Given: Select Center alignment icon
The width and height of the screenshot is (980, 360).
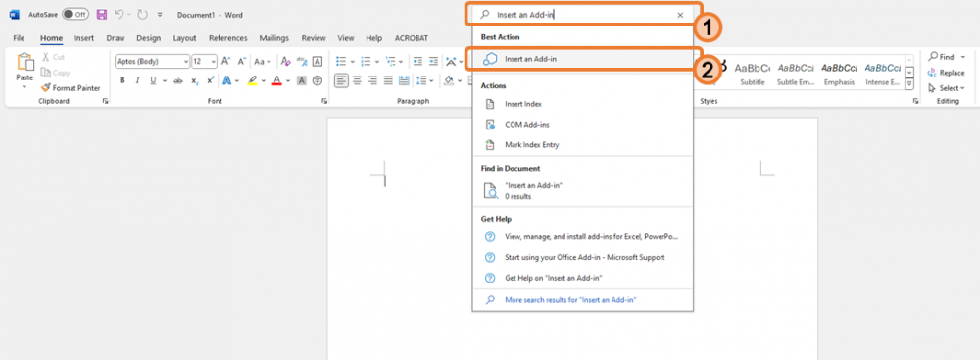Looking at the screenshot, I should pos(358,80).
